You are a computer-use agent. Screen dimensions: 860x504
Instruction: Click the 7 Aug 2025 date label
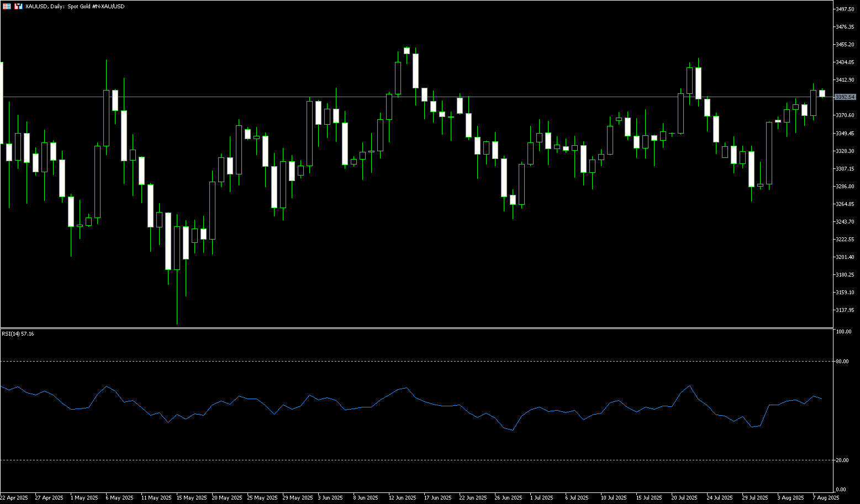tap(826, 498)
